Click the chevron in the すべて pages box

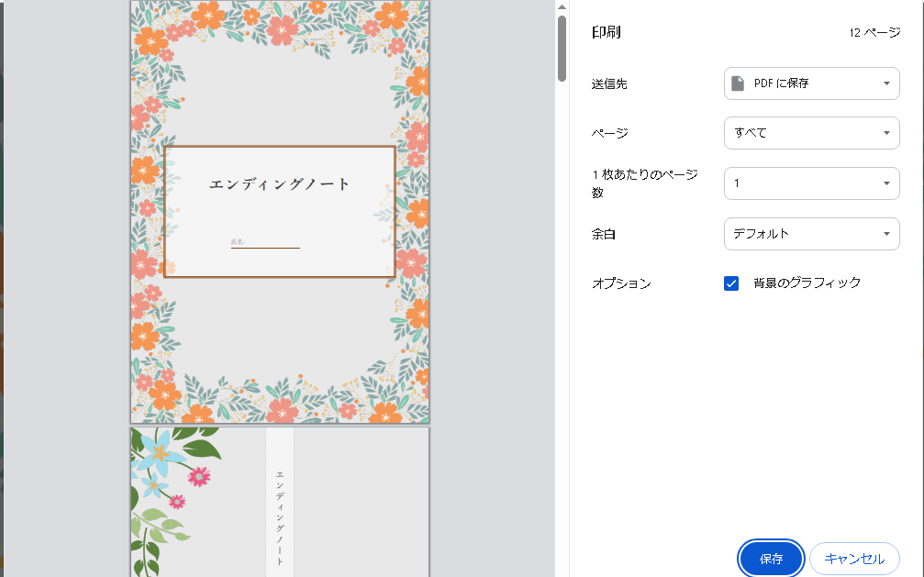pos(886,133)
